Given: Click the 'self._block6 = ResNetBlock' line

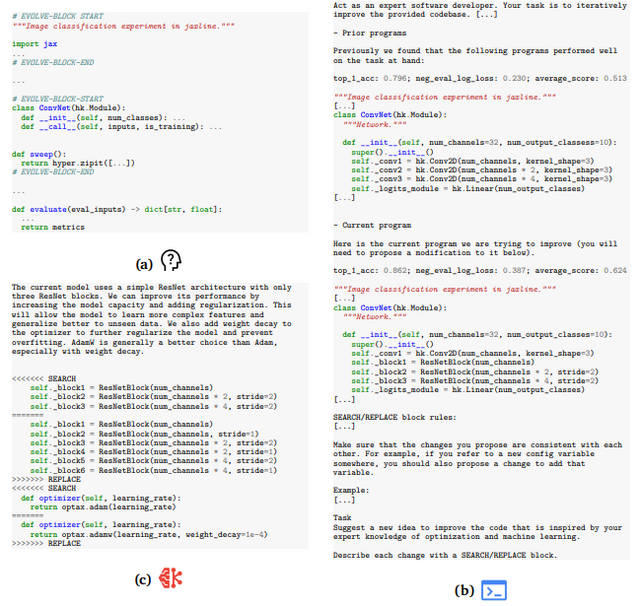Looking at the screenshot, I should [153, 471].
